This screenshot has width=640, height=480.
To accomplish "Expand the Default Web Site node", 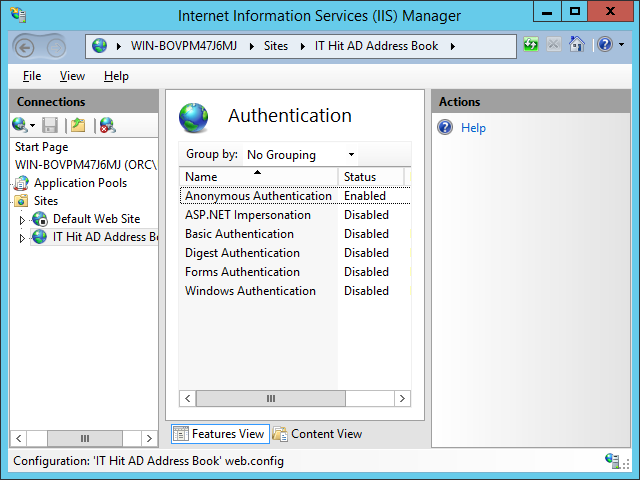I will [x=22, y=220].
